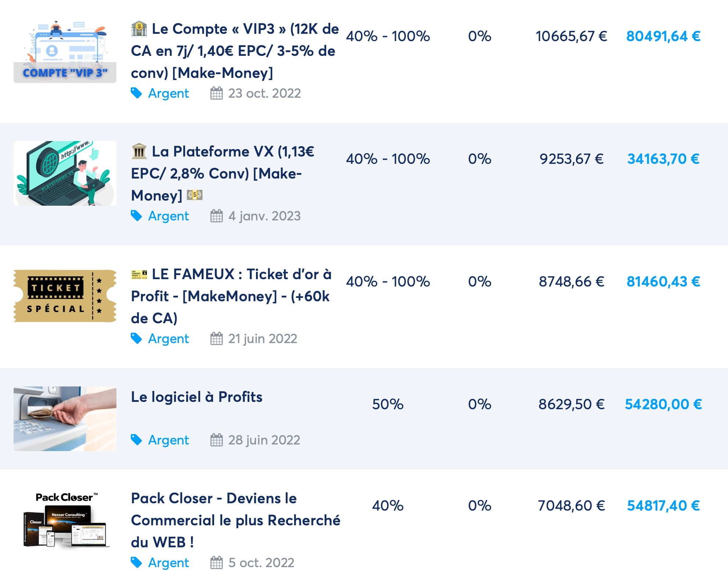Screen dimensions: 728x587
Task: Click the tag icon under La Plateforme VX
Action: tap(136, 216)
